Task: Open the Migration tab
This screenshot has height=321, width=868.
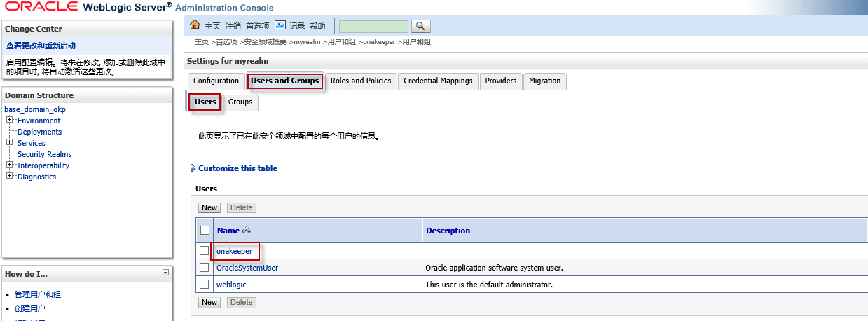Action: pyautogui.click(x=544, y=81)
